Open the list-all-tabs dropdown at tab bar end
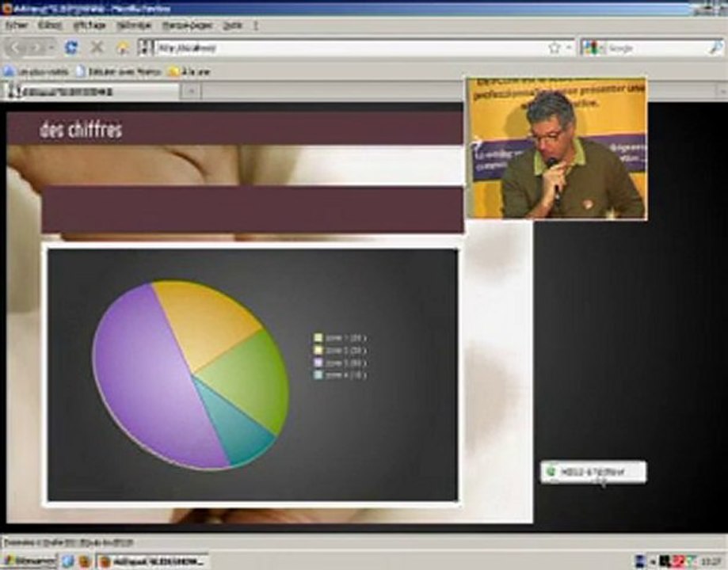The image size is (728, 570). pyautogui.click(x=722, y=92)
